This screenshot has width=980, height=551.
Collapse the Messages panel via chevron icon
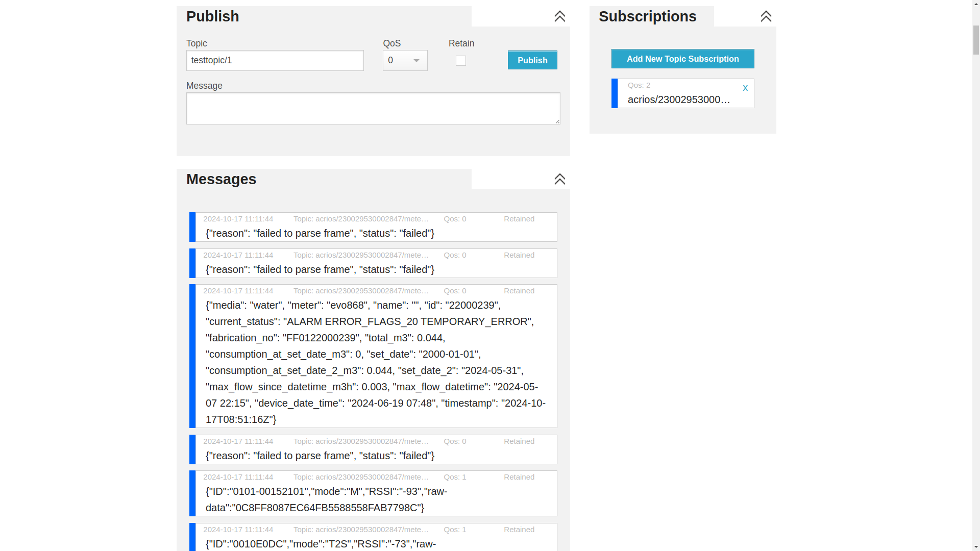pos(559,180)
